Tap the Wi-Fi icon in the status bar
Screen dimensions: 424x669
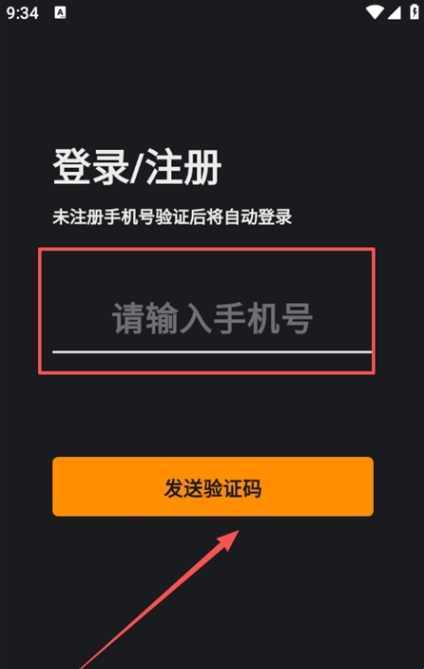375,12
